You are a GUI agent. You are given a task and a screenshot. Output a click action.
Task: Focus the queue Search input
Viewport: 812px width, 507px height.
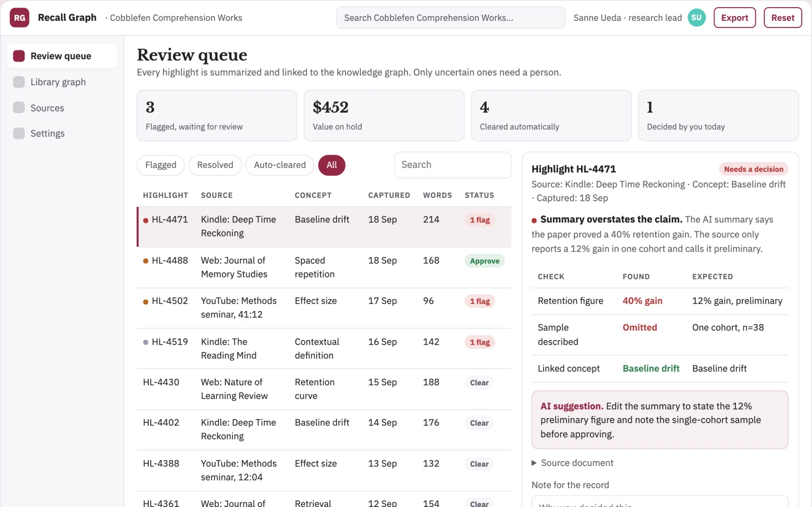click(453, 165)
